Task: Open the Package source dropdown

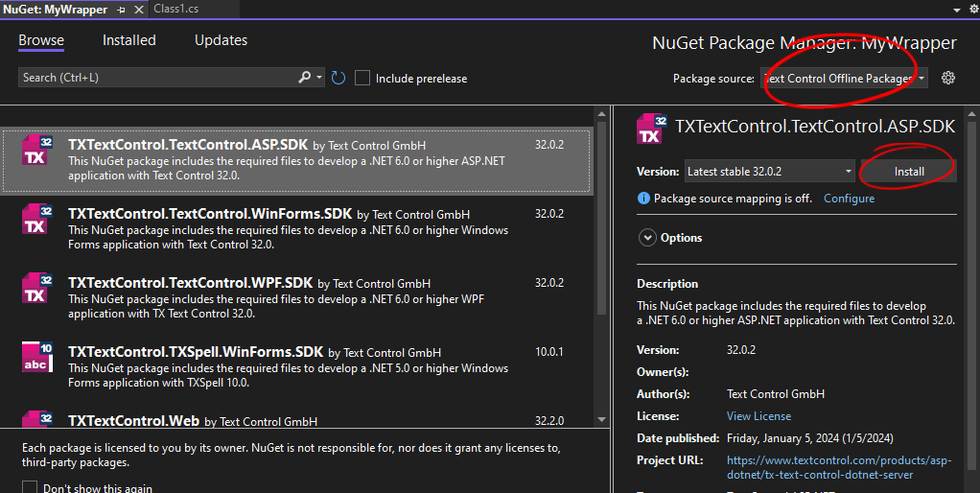Action: point(844,78)
